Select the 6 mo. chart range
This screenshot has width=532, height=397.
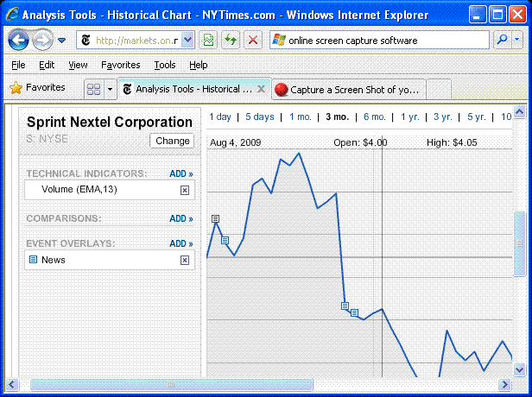pyautogui.click(x=375, y=117)
